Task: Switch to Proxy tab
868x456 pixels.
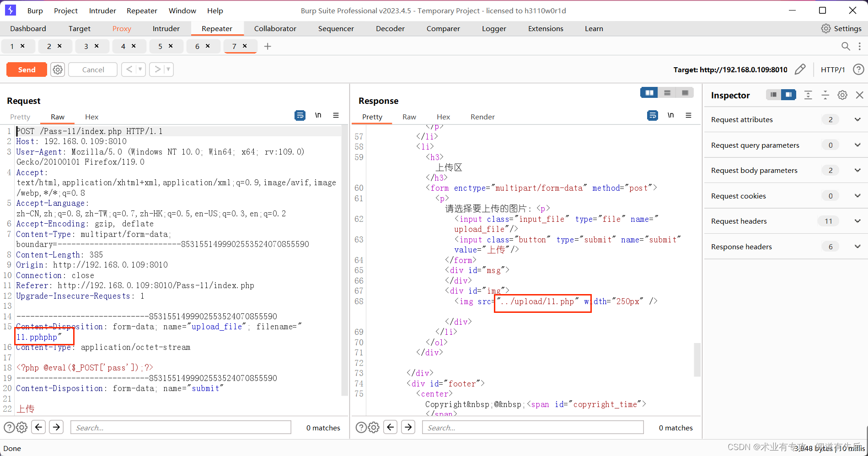Action: (x=122, y=28)
